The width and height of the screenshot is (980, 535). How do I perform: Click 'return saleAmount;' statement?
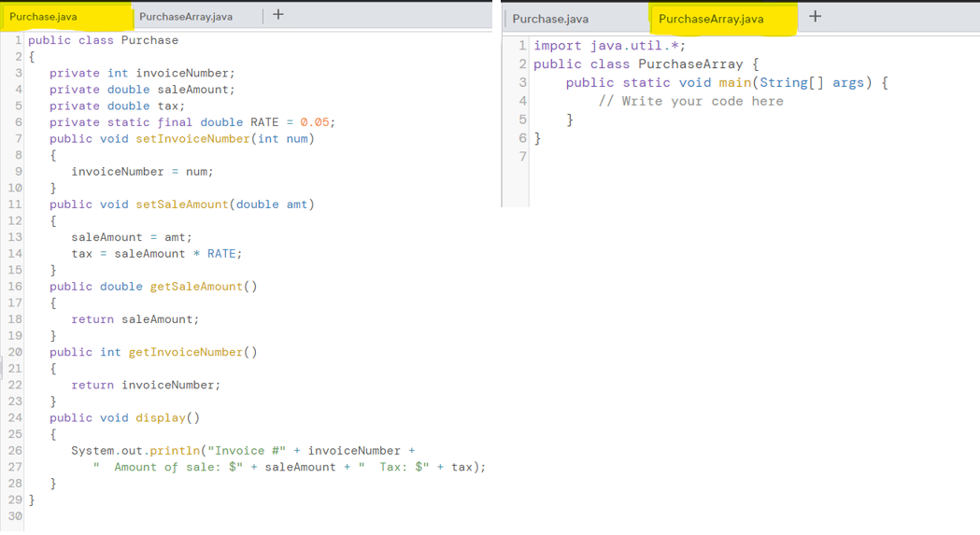pos(135,318)
